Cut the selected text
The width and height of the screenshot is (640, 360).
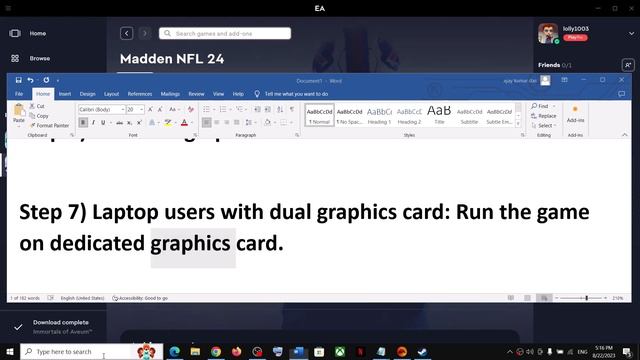click(x=37, y=106)
